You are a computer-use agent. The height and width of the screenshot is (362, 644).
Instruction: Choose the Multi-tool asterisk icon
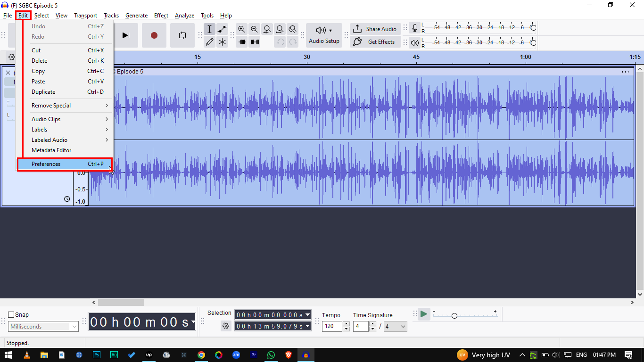pyautogui.click(x=222, y=42)
